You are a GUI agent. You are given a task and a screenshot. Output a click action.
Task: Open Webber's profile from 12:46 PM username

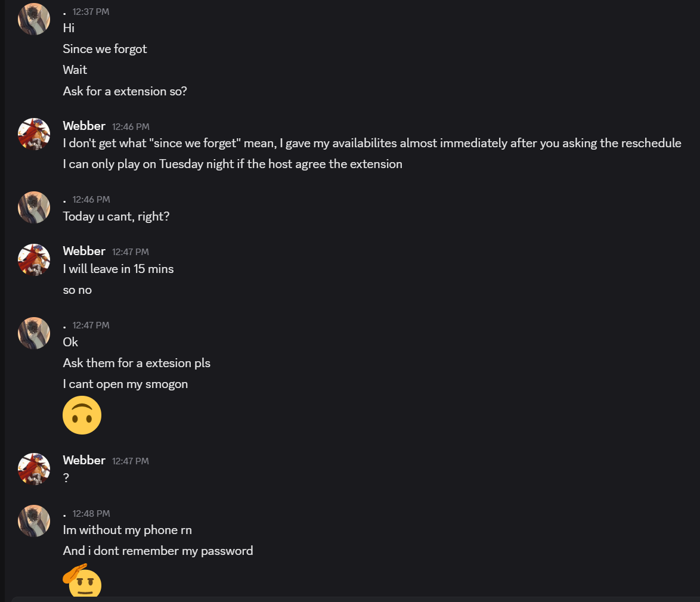(x=84, y=126)
